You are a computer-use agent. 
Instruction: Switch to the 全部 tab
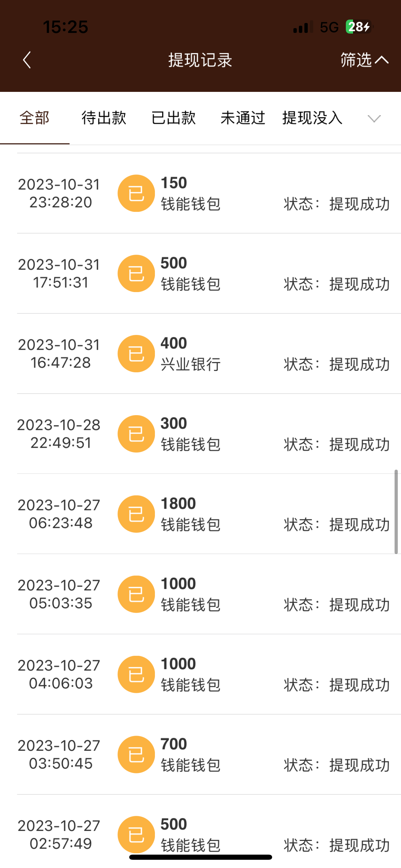coord(35,118)
